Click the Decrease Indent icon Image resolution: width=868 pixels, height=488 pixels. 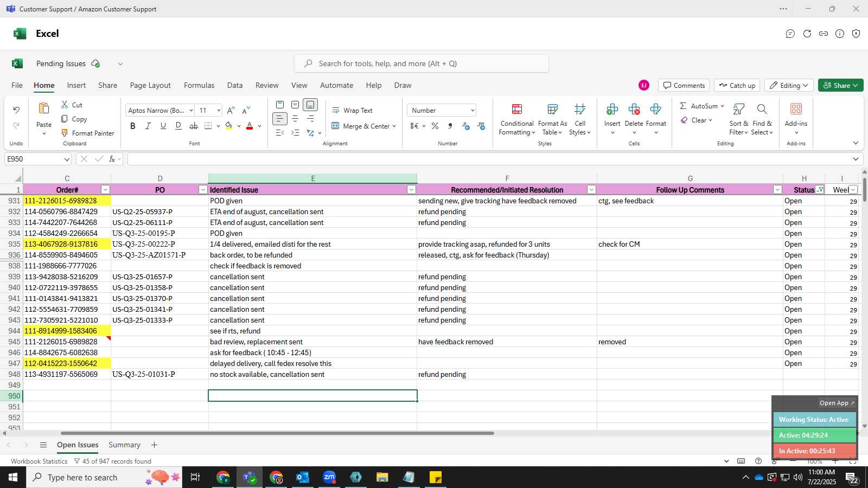[280, 133]
